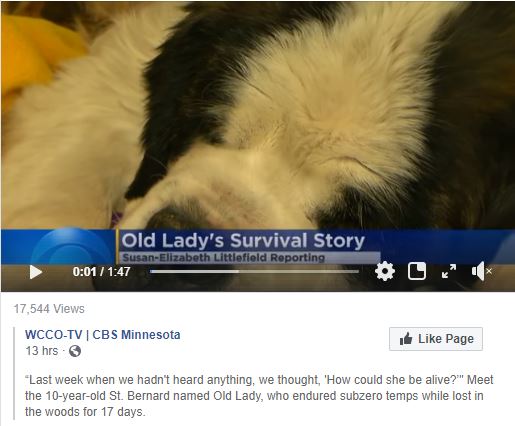
Task: Click the post description about Old Lady
Action: [x=259, y=396]
